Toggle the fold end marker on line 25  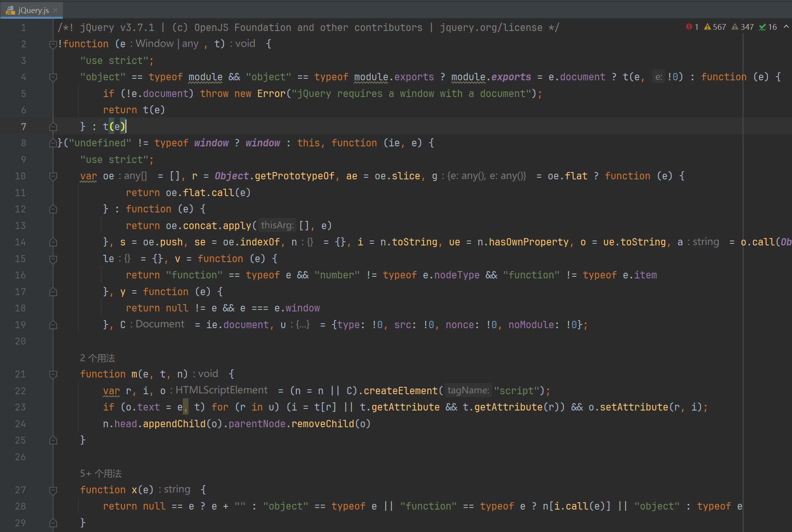(53, 440)
